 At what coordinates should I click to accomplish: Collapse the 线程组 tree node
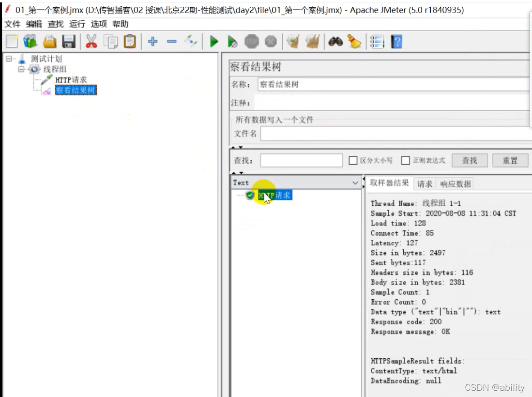21,69
